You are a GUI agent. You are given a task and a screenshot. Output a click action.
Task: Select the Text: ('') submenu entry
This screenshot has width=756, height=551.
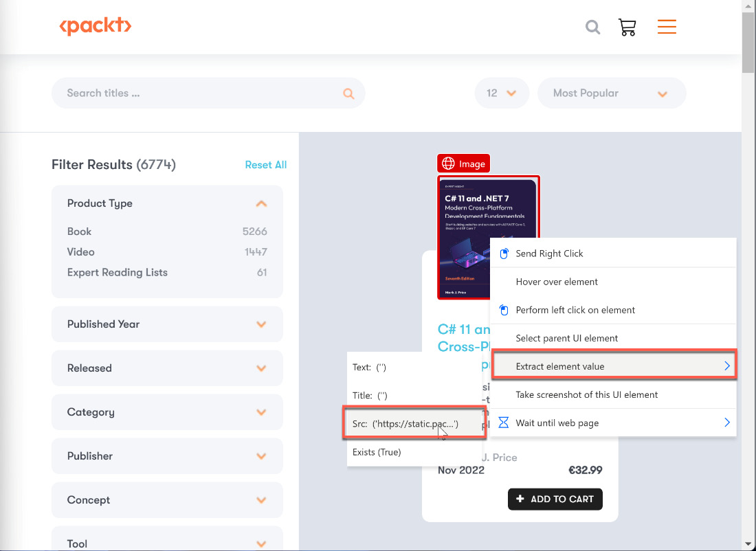coord(414,367)
